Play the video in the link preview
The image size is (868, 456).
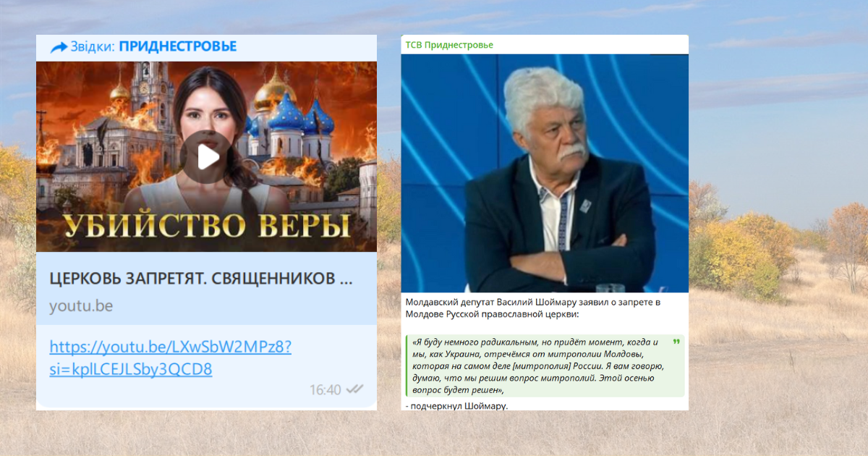(206, 156)
